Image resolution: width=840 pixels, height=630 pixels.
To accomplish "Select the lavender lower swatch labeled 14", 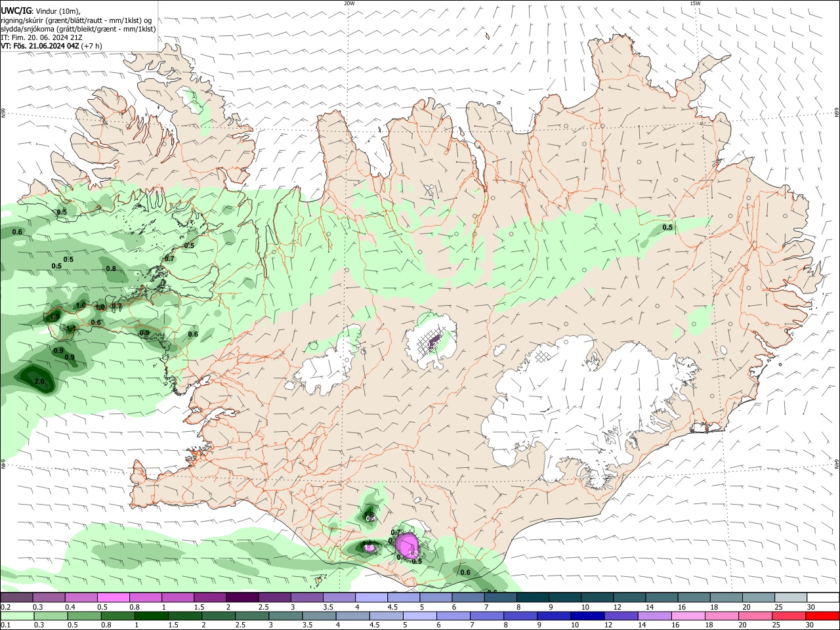I will [x=654, y=616].
